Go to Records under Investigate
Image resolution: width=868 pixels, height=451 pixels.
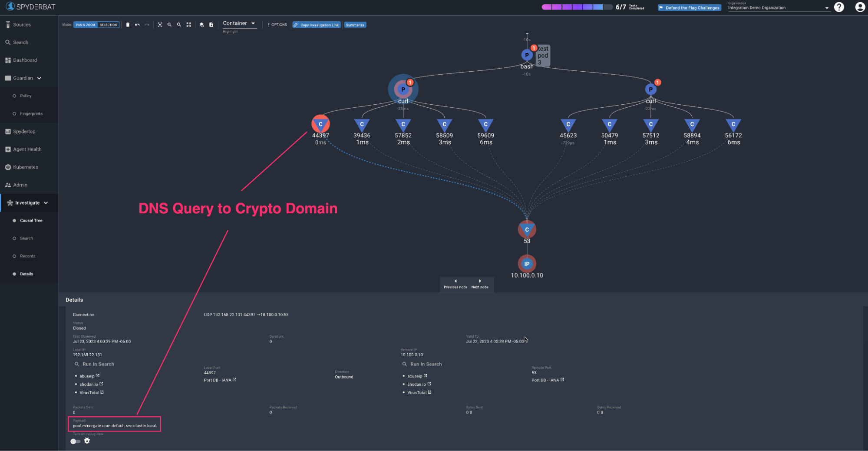27,256
